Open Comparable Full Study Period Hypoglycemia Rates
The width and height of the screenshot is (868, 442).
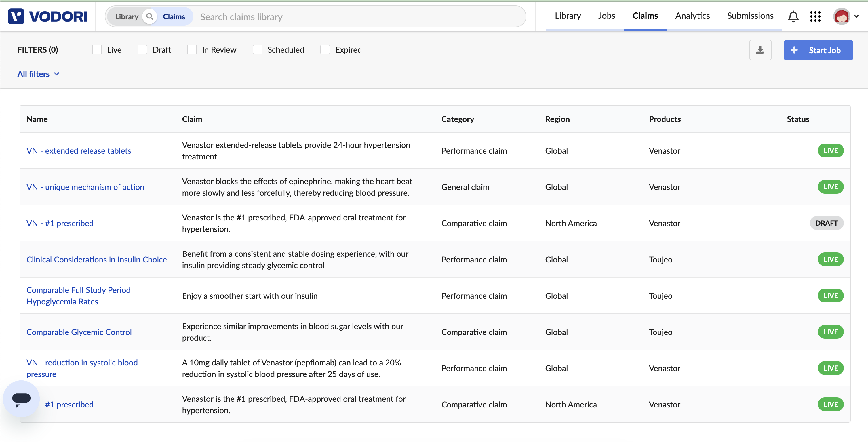pos(79,296)
